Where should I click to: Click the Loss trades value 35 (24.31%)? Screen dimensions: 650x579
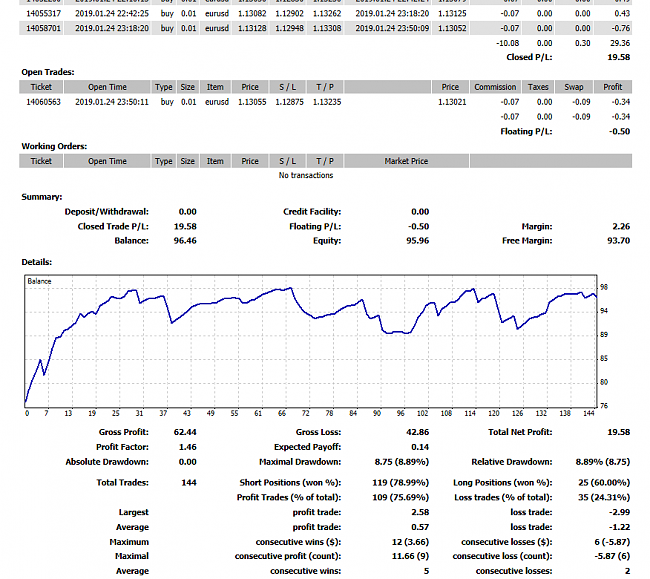coord(604,497)
